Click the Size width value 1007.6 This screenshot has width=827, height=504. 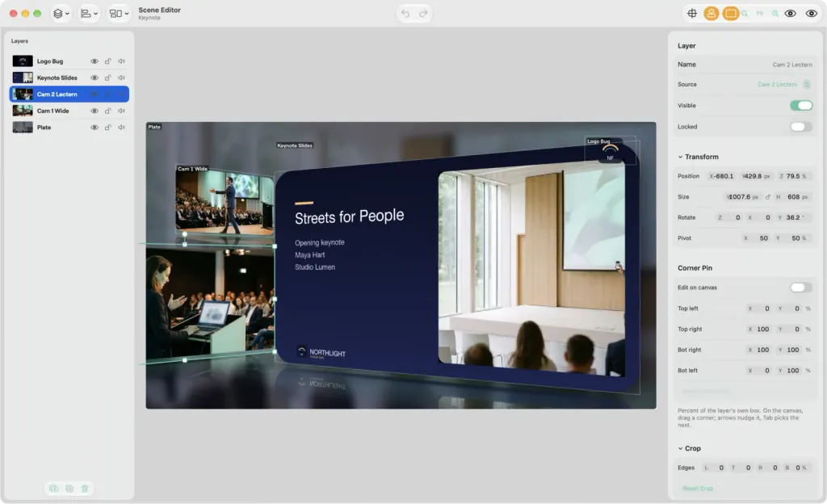[742, 196]
